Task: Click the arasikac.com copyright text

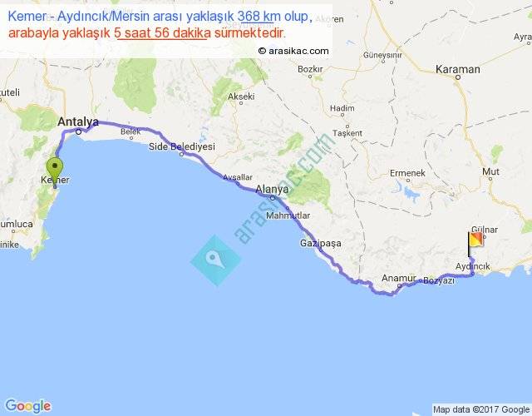Action: (293, 51)
